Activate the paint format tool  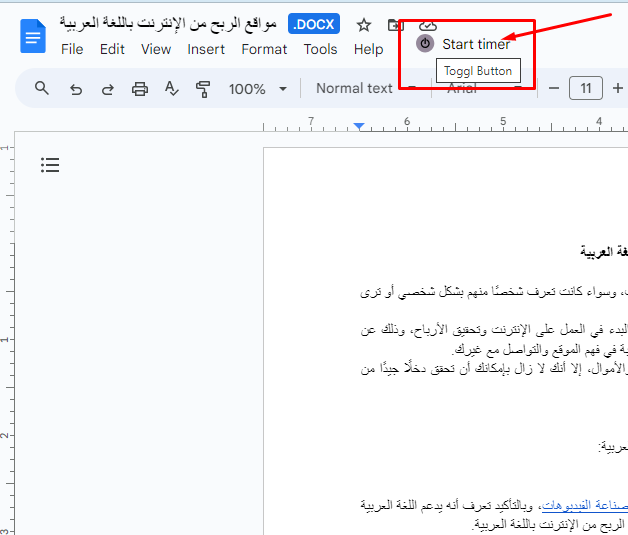point(203,89)
